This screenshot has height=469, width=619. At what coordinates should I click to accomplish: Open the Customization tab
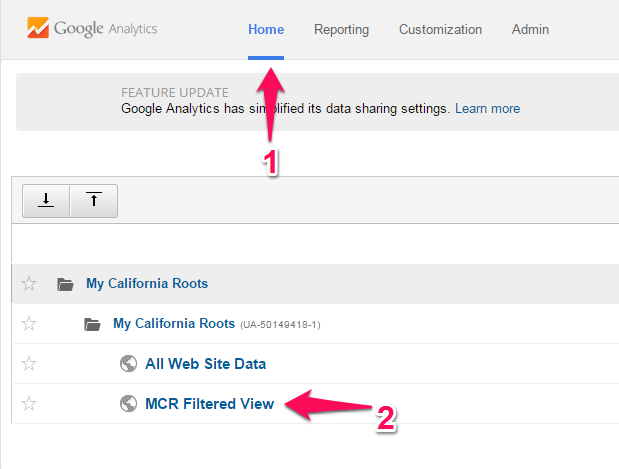point(440,30)
